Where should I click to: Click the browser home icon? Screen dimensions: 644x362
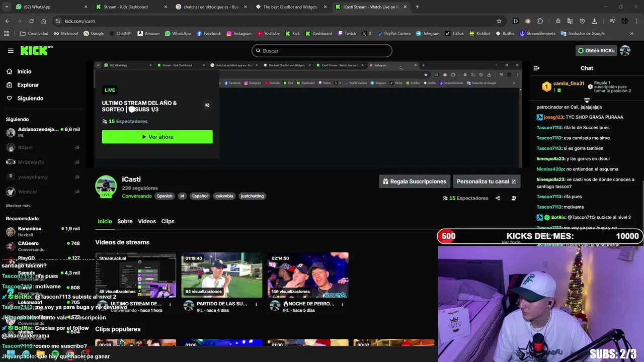point(43,21)
